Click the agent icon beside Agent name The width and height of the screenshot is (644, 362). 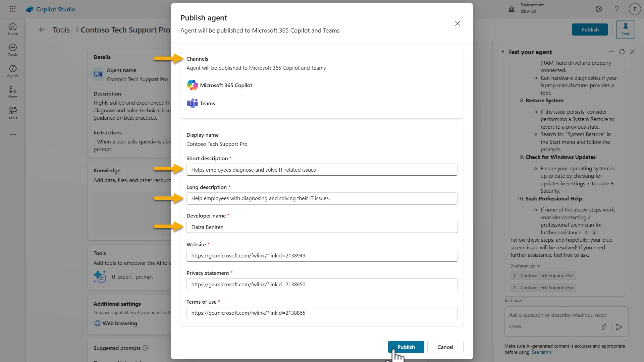pos(98,74)
